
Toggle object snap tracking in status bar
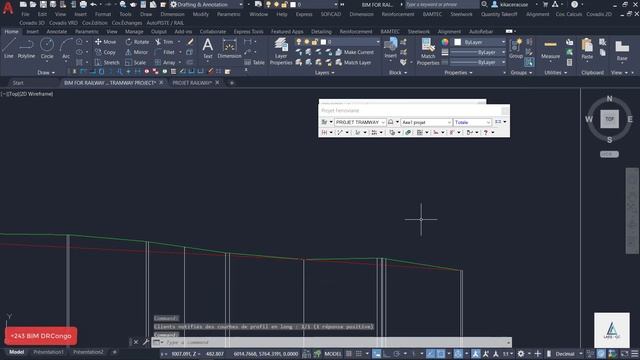(431, 354)
